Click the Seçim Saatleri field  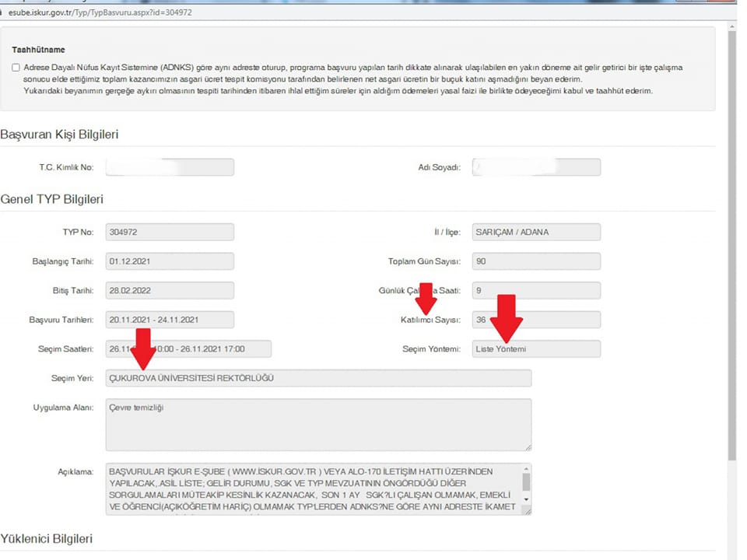point(189,349)
